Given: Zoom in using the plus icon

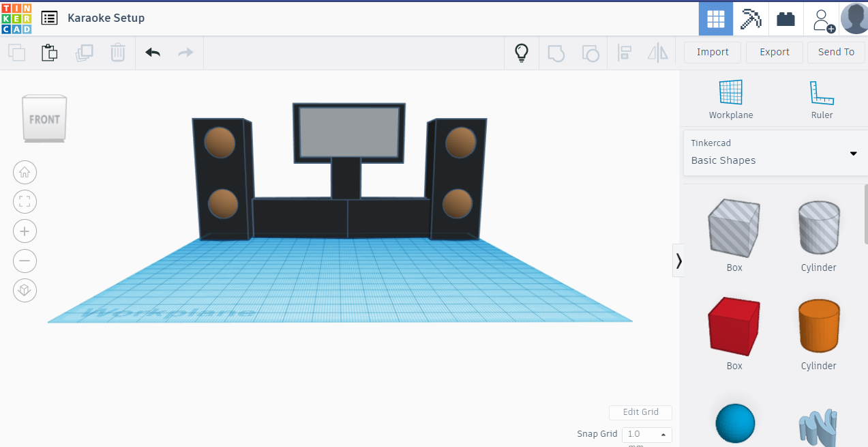Looking at the screenshot, I should [25, 231].
